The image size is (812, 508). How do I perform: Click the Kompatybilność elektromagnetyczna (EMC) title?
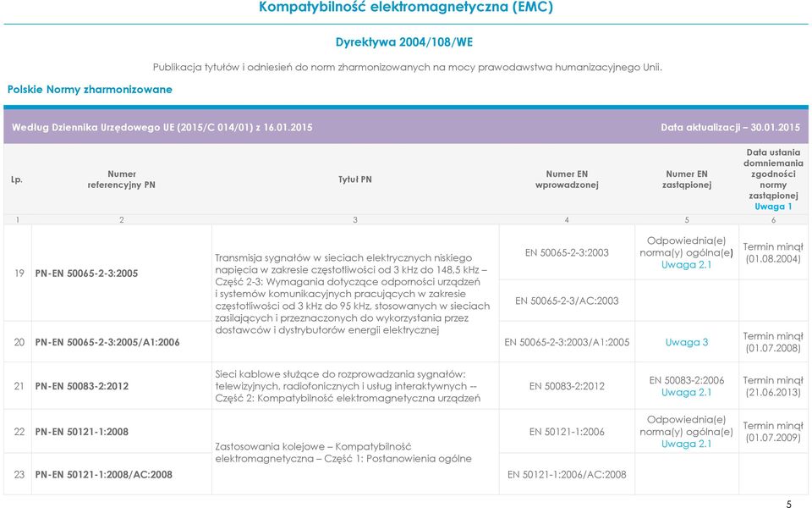[406, 8]
